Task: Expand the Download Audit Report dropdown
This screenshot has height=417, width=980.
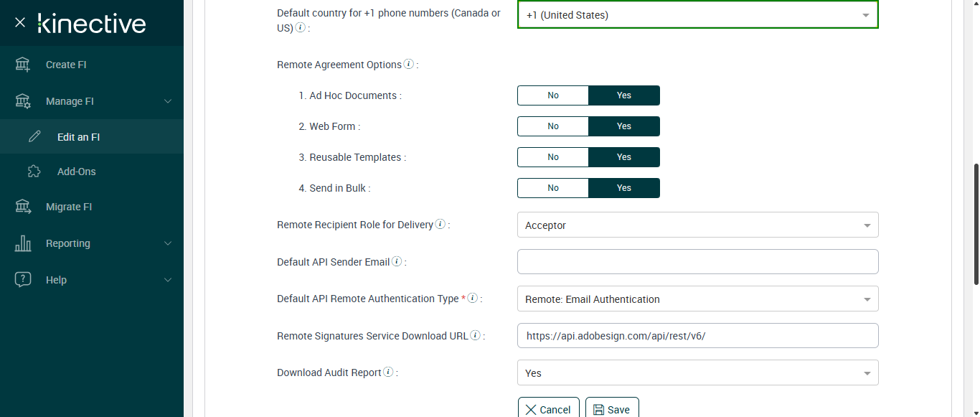Action: coord(697,373)
